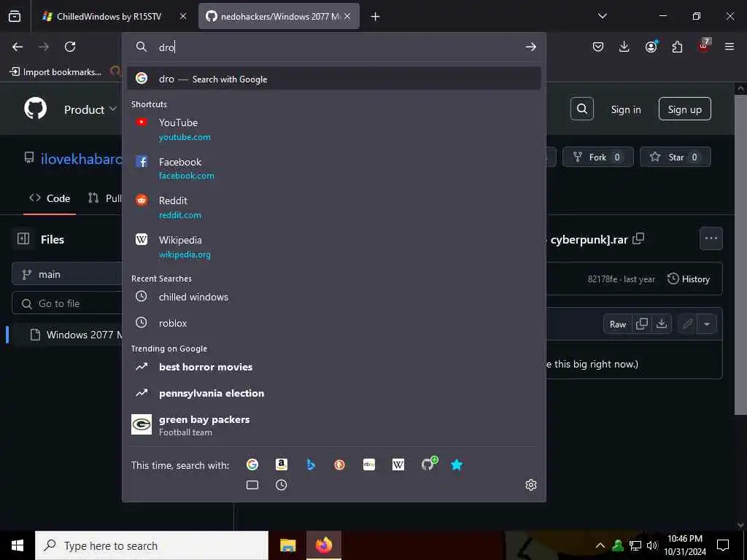Viewport: 747px width, 560px height.
Task: Select recent search 'chilled windows'
Action: click(334, 297)
